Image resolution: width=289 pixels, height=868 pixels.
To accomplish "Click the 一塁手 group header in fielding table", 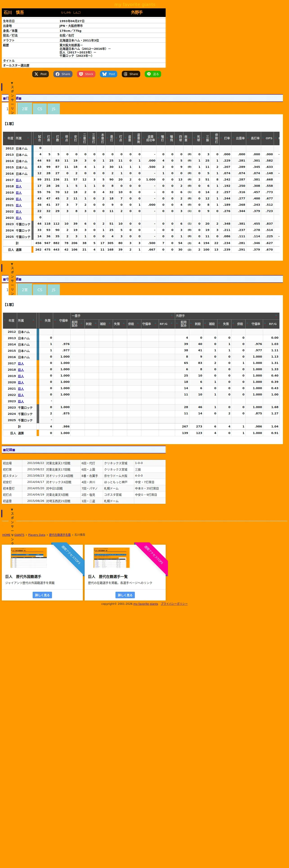I will click(123, 316).
